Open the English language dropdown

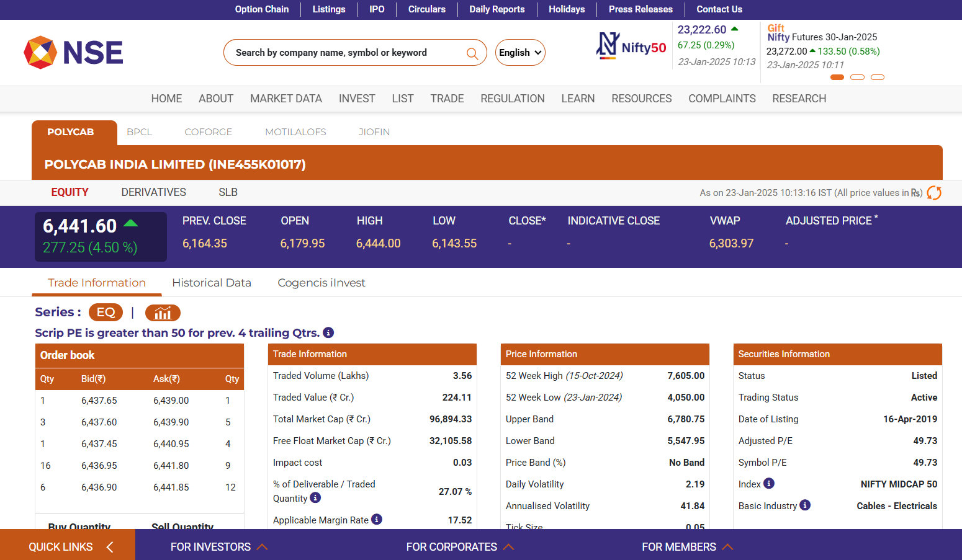tap(520, 53)
